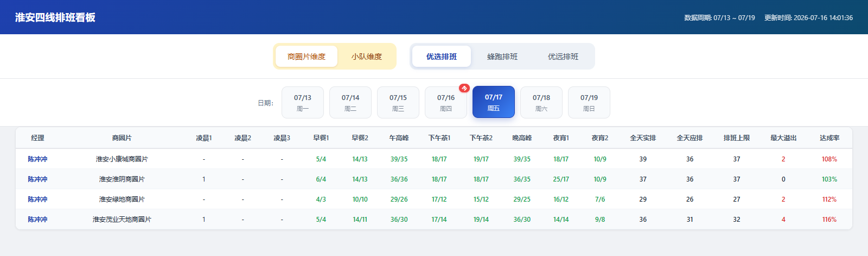Click the 达成率 column header
This screenshot has height=256, width=868.
click(829, 138)
